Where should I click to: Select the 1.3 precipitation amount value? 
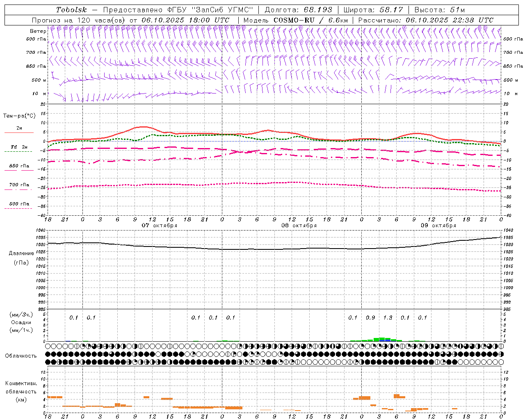click(388, 317)
